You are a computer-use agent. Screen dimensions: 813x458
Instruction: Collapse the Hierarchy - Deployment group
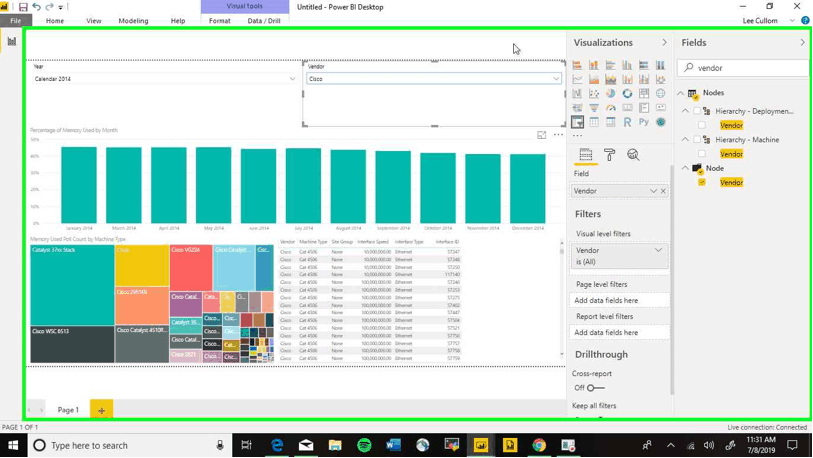(685, 111)
